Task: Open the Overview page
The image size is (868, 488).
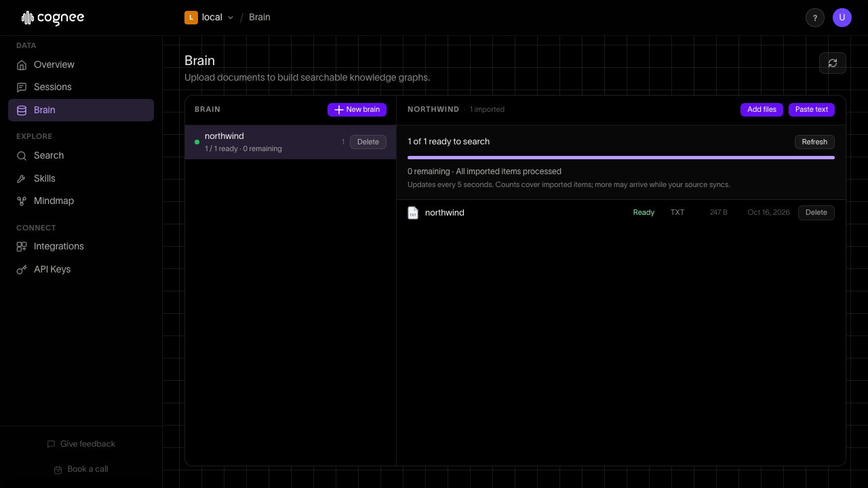Action: 81,64
